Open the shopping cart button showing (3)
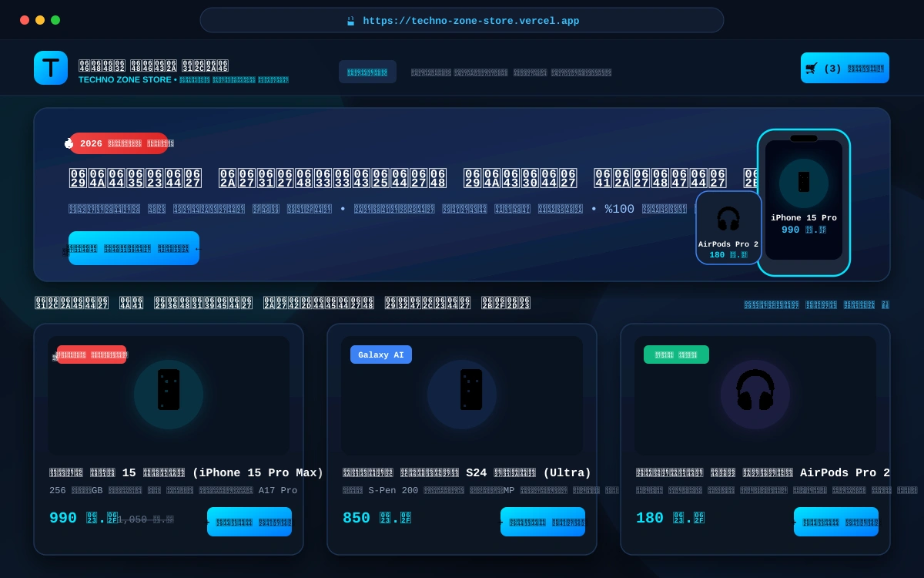The image size is (924, 578). pyautogui.click(x=845, y=68)
